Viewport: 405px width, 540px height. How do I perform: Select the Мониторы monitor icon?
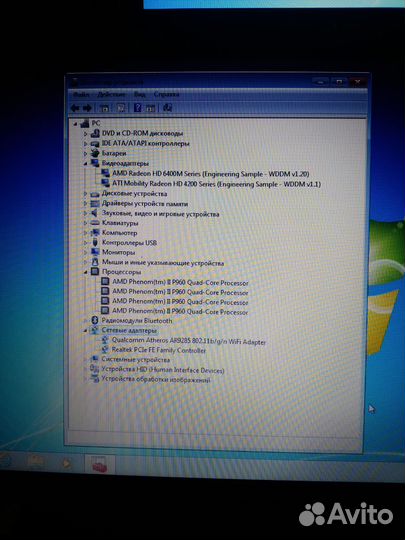tap(95, 252)
